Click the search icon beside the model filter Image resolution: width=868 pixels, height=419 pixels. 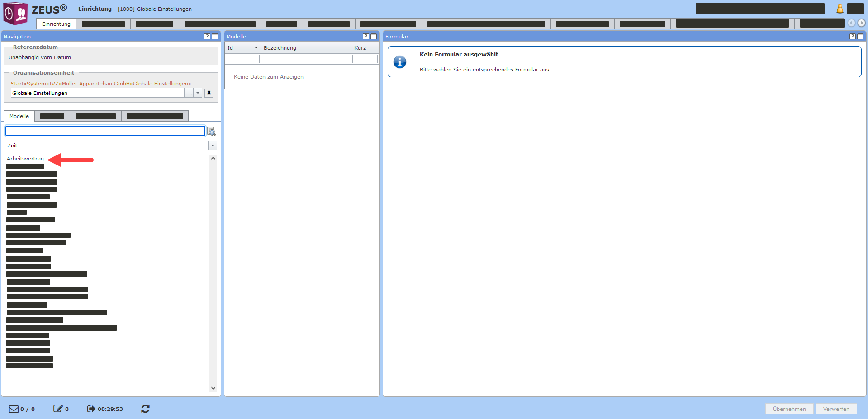[212, 132]
